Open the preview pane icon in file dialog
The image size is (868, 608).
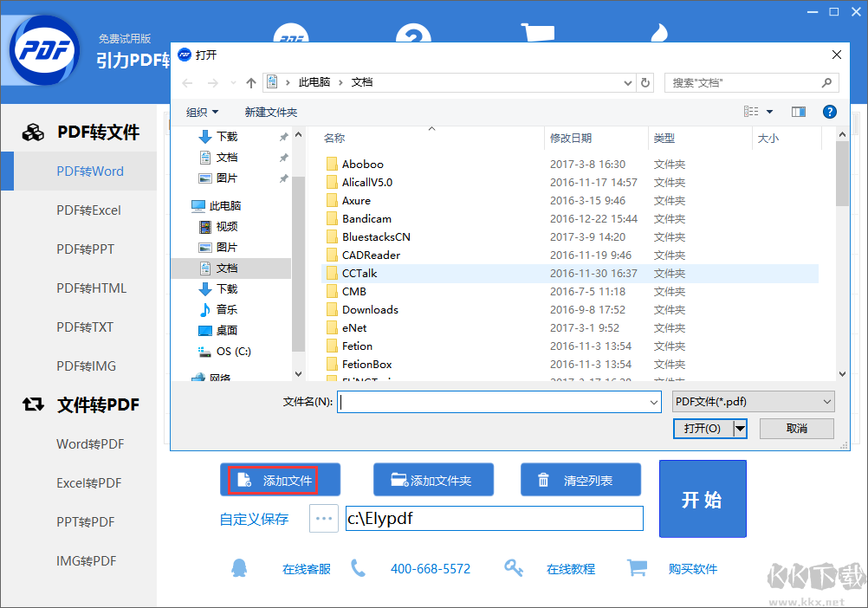(798, 111)
